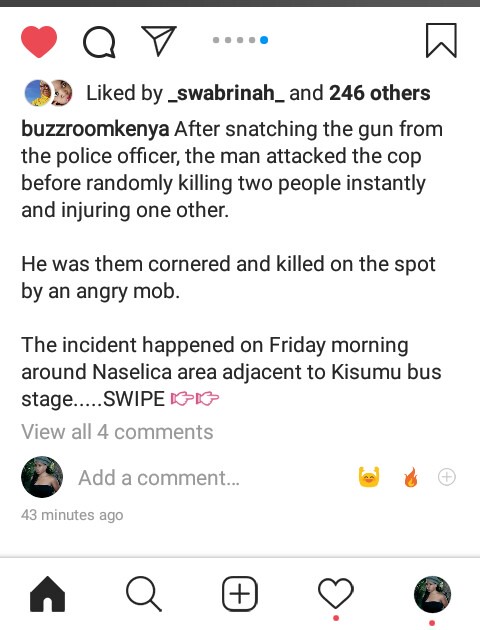Image resolution: width=480 pixels, height=630 pixels.
Task: Select the fifth blue carousel dot
Action: 264,40
